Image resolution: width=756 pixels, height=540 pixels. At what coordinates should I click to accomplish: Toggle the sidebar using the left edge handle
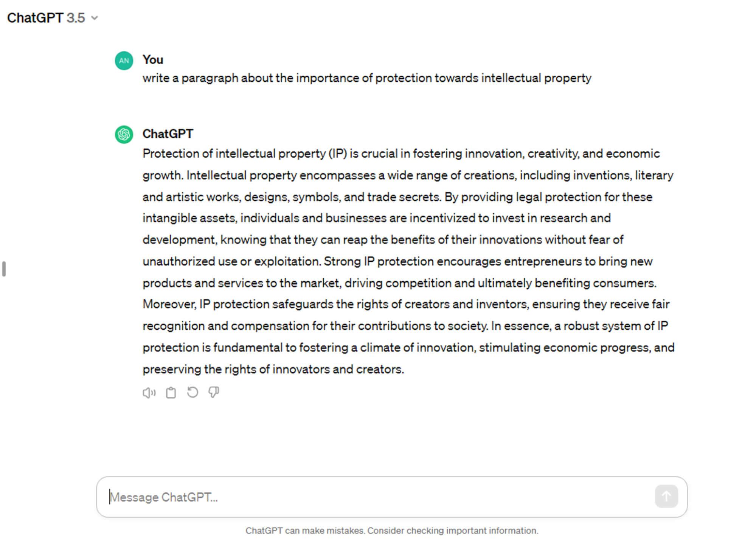pyautogui.click(x=4, y=269)
